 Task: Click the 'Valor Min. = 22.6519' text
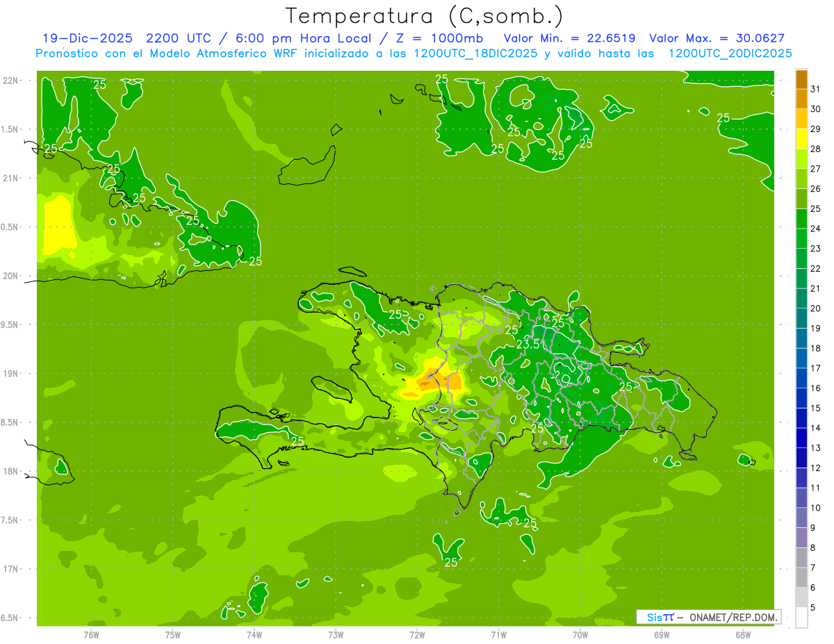pyautogui.click(x=569, y=38)
